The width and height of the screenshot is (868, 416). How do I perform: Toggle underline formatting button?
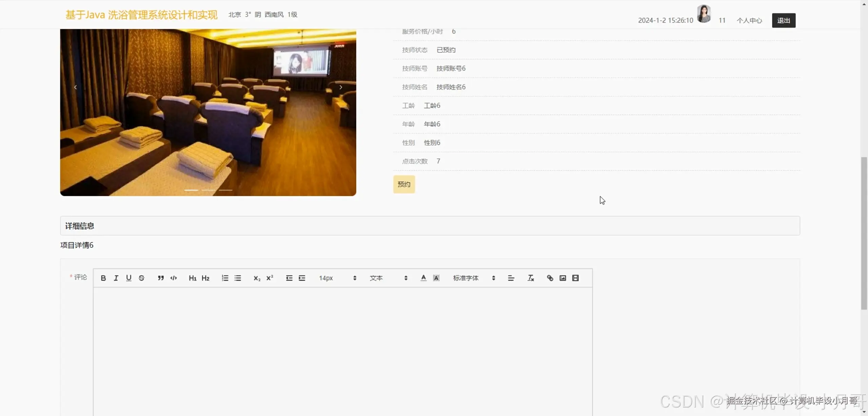pyautogui.click(x=129, y=278)
